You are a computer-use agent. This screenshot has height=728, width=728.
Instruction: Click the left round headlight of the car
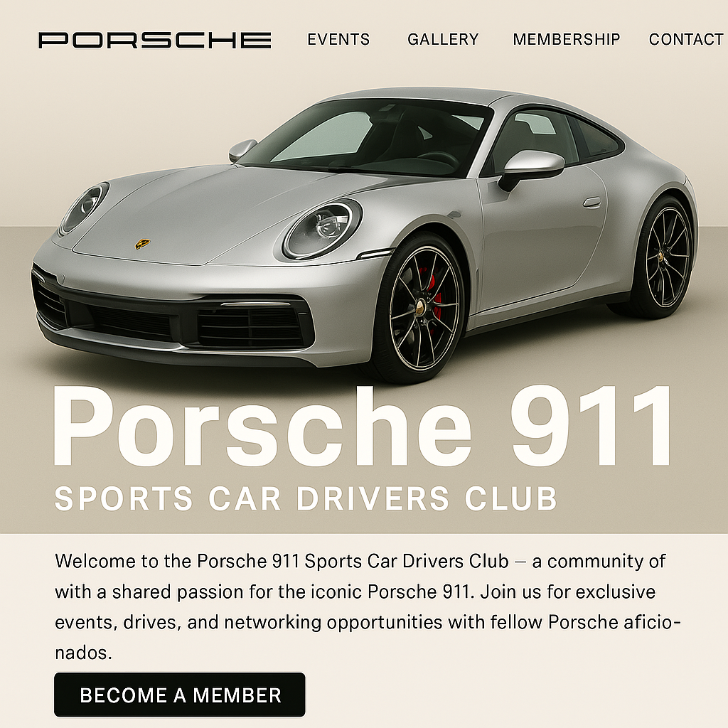click(84, 208)
